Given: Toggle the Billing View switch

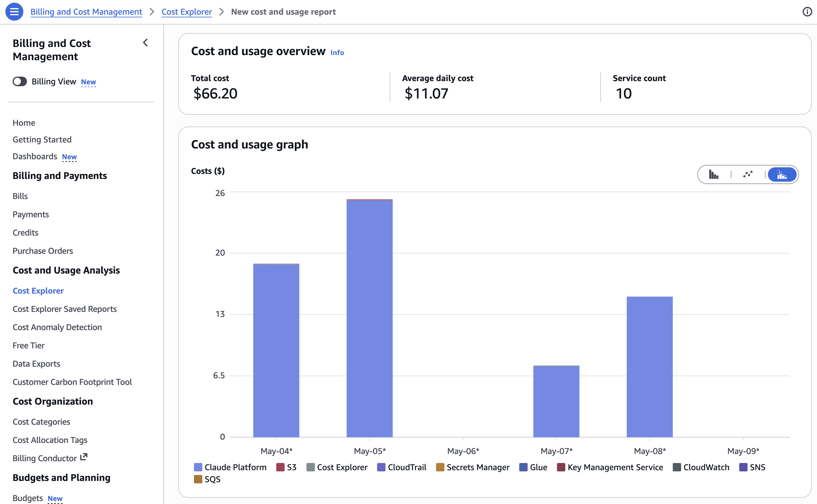Looking at the screenshot, I should 20,81.
